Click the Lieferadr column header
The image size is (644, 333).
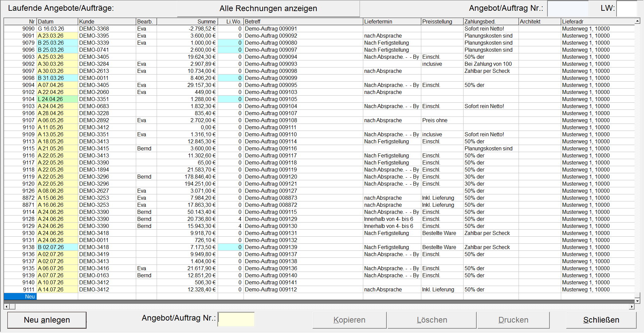pos(598,21)
